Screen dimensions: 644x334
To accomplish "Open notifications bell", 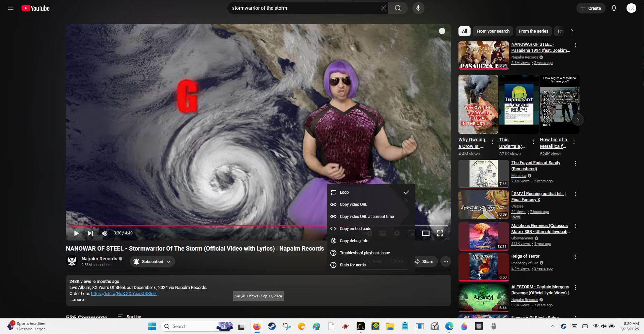I will (614, 8).
